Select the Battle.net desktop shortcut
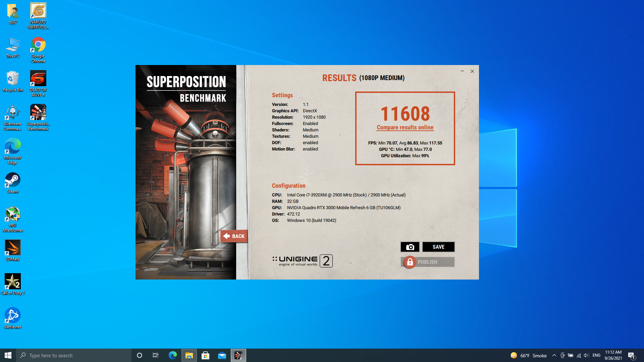The width and height of the screenshot is (644, 362). [x=13, y=318]
